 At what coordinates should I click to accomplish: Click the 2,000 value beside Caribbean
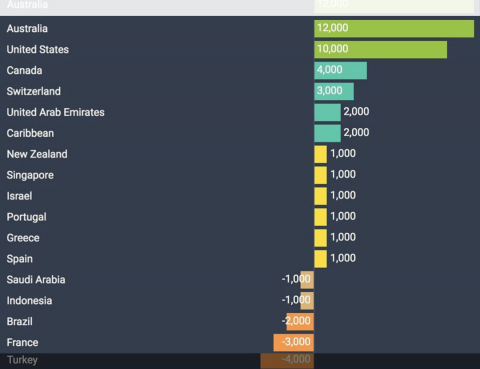[x=356, y=133]
